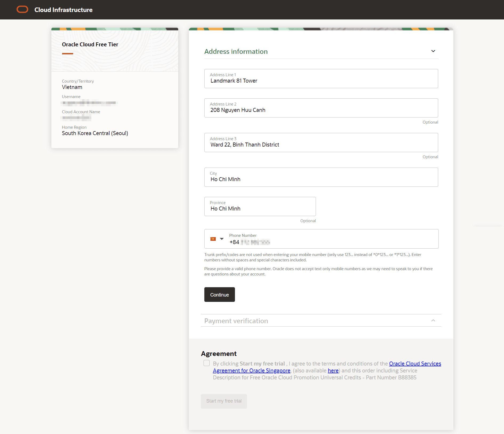The image size is (504, 434).
Task: Edit the Province field
Action: 260,206
